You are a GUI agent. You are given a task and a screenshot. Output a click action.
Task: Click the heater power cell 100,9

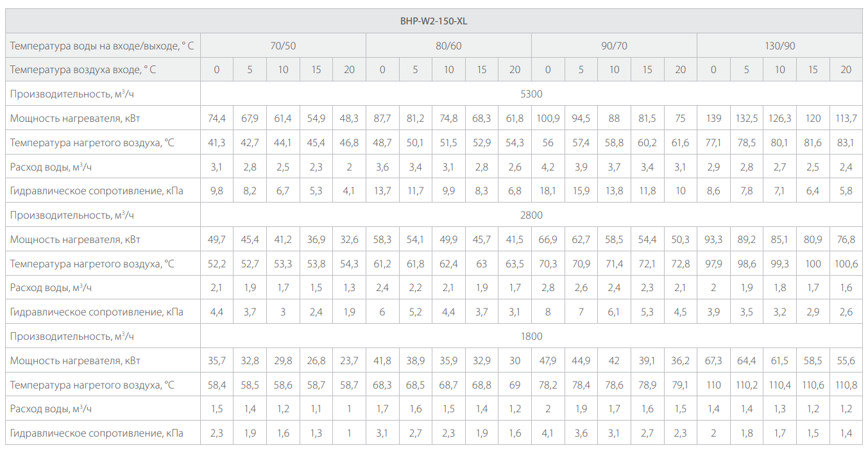[x=548, y=119]
